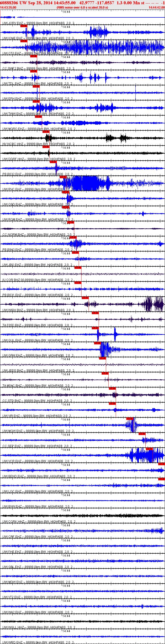Click the coordinates 42.9777 -117.0537
The height and width of the screenshot is (644, 165).
pos(97,3)
